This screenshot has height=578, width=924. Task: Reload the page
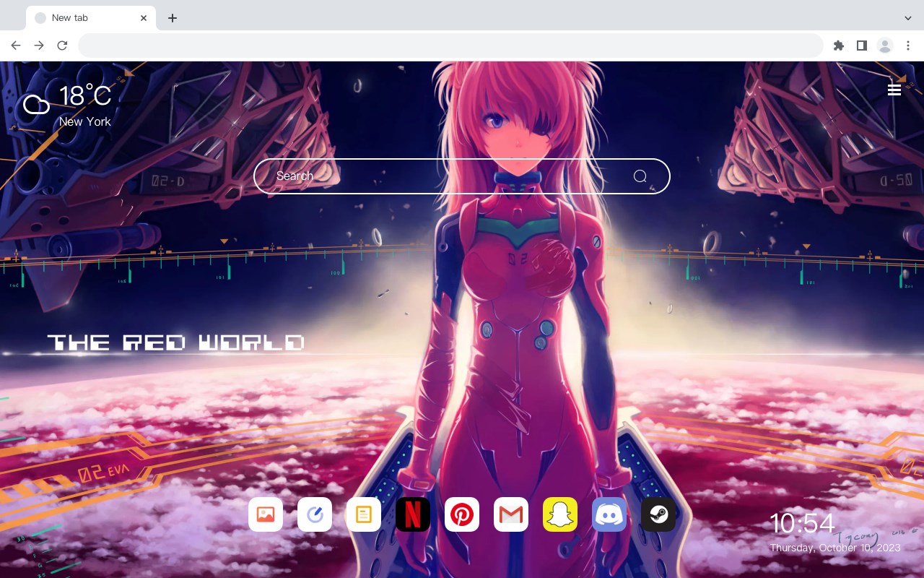(62, 46)
